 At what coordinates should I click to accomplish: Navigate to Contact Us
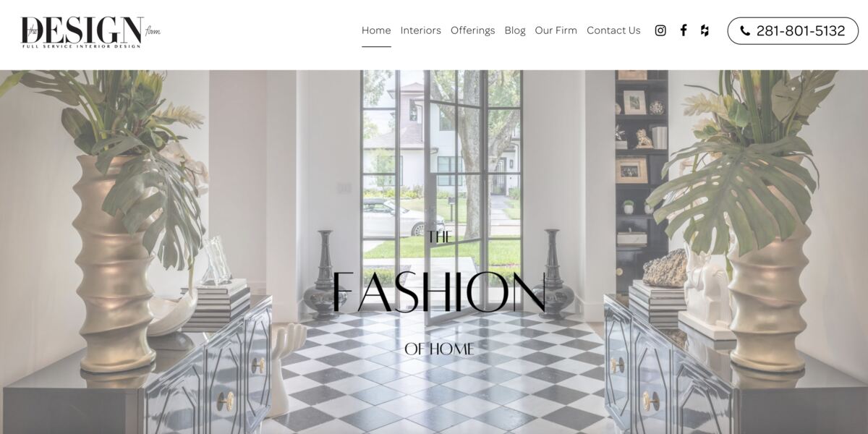click(x=613, y=30)
